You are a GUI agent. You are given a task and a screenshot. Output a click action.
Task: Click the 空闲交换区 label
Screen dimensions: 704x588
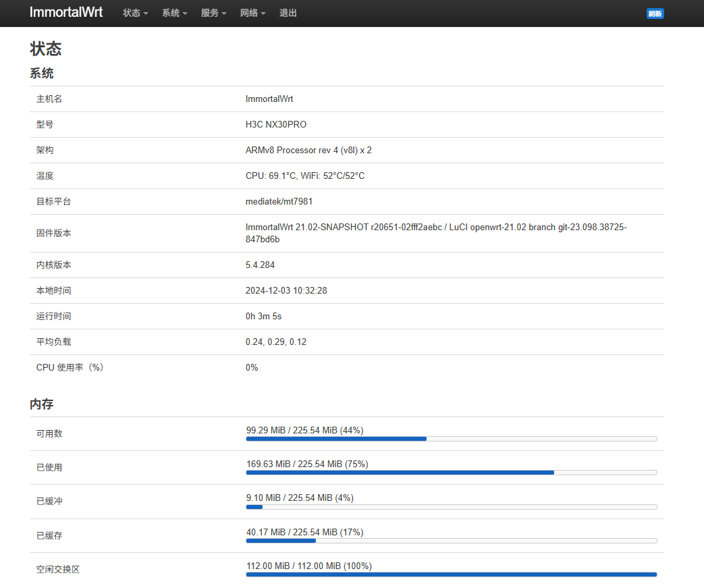[58, 569]
